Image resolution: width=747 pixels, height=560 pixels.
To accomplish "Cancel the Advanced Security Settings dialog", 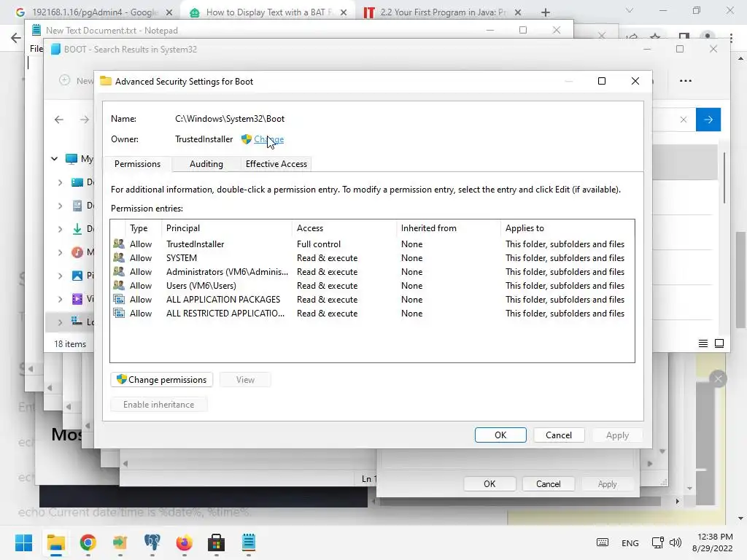I will (558, 435).
